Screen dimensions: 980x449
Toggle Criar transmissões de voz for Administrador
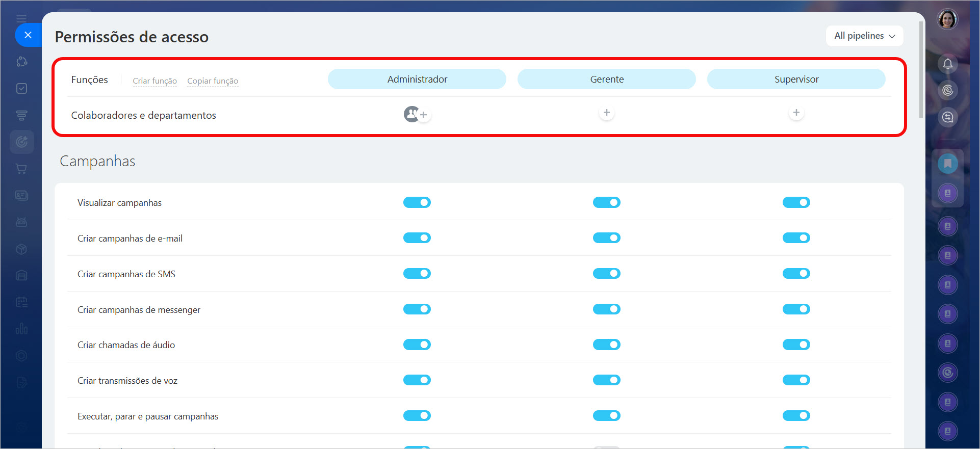(417, 380)
